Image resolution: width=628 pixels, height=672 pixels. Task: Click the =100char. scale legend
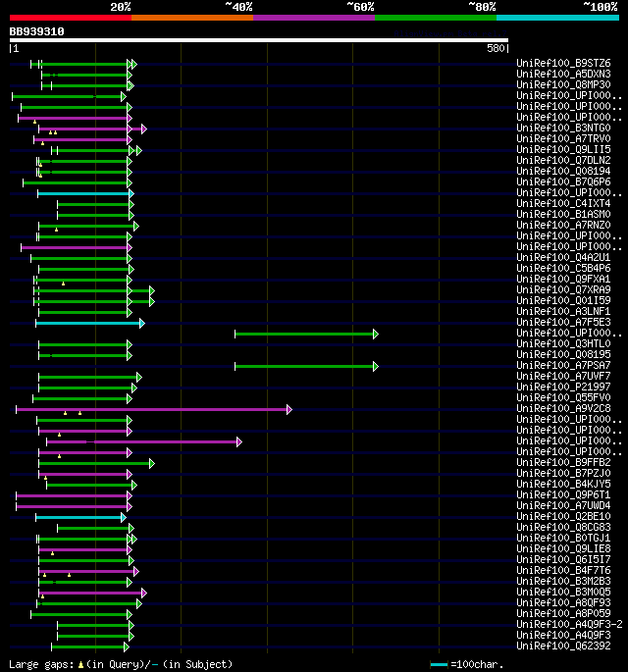click(x=466, y=665)
